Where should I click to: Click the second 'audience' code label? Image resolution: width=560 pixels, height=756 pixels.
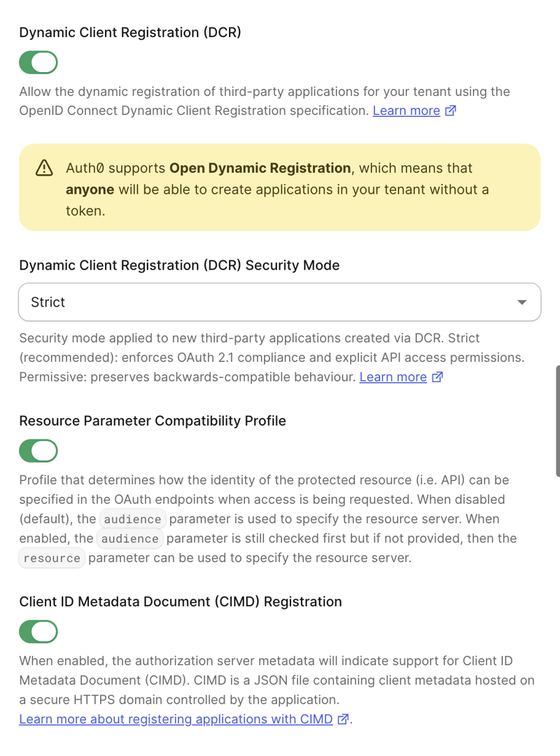pyautogui.click(x=129, y=538)
